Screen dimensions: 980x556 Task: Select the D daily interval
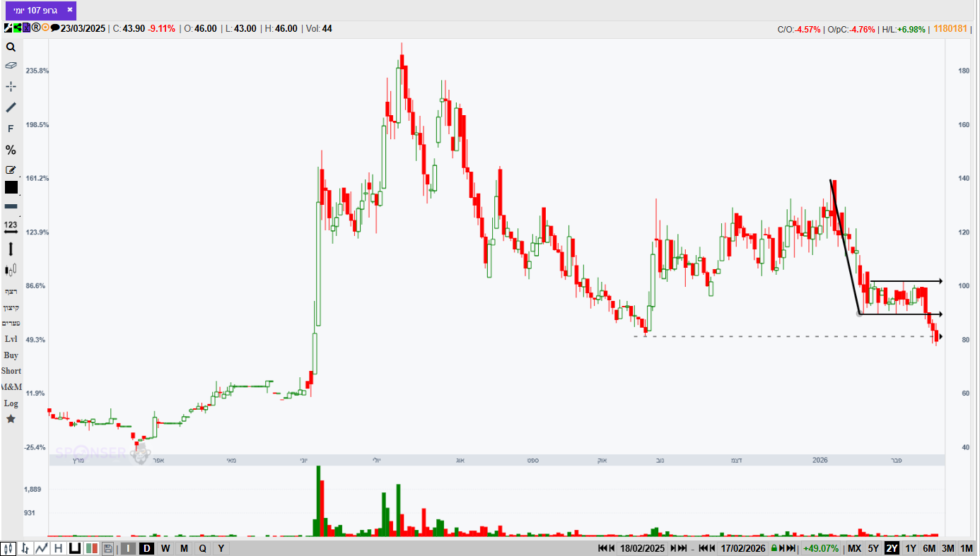(146, 548)
